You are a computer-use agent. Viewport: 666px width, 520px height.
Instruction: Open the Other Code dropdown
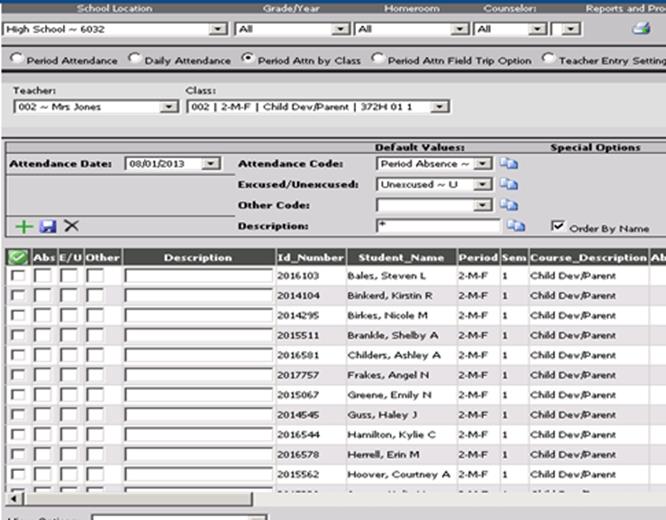tap(483, 205)
